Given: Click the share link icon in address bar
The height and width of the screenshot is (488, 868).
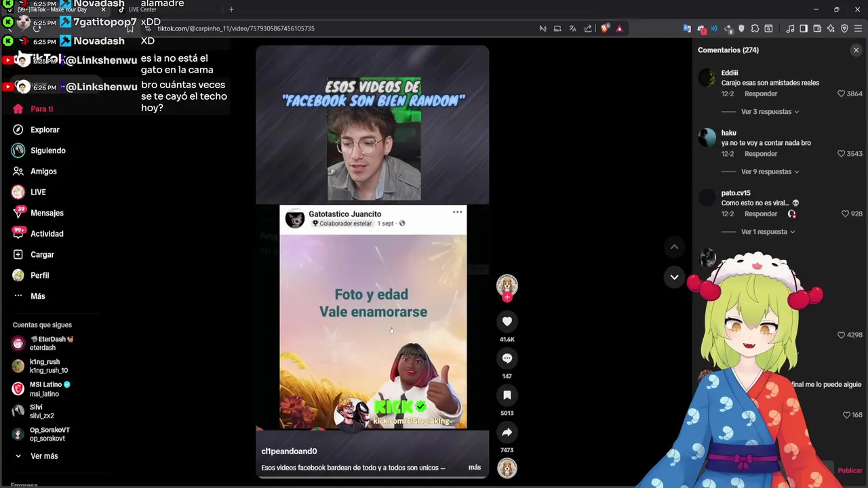Looking at the screenshot, I should click(588, 28).
